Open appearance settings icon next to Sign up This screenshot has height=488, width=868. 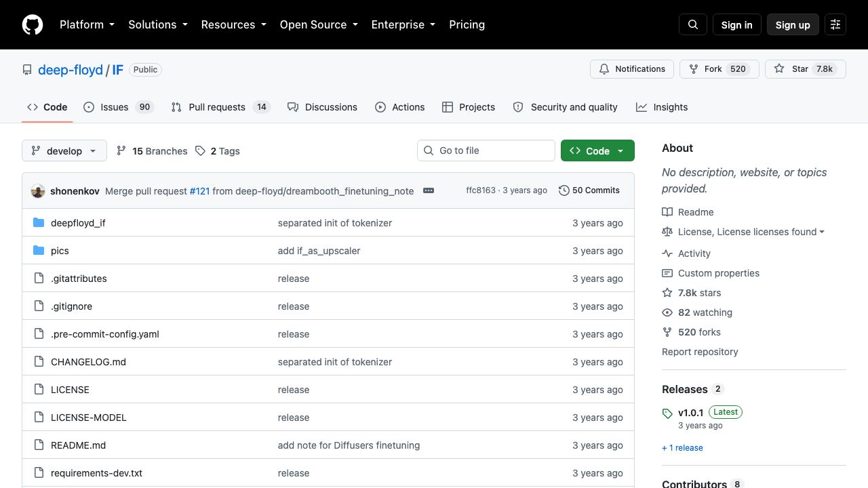click(x=835, y=24)
